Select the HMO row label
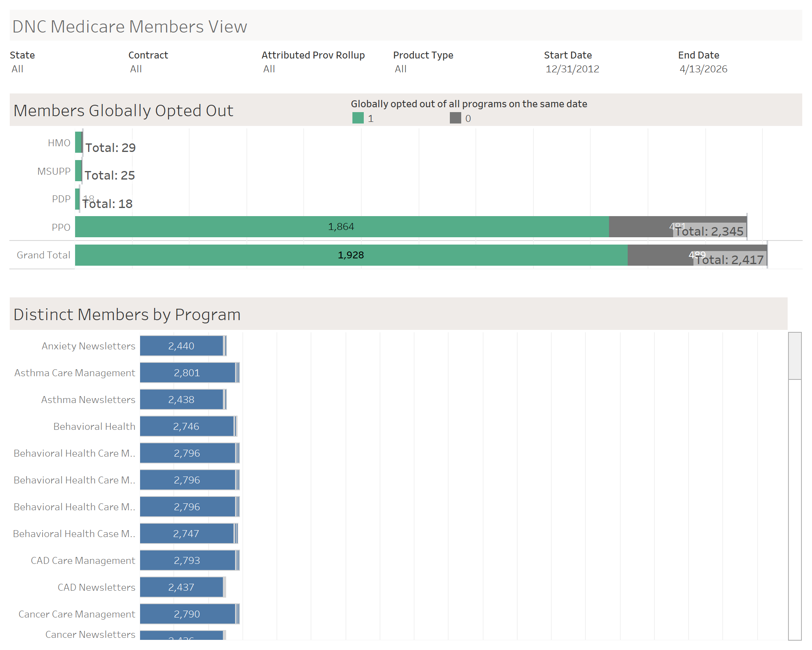Image resolution: width=812 pixels, height=650 pixels. (x=59, y=143)
